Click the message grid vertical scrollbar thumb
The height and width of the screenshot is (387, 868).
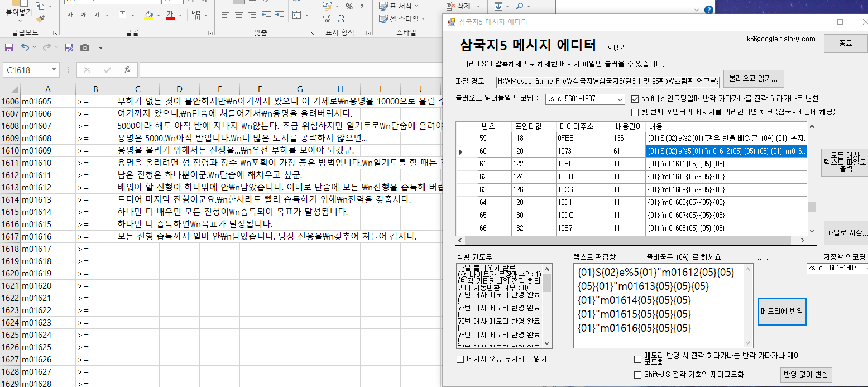[812, 207]
